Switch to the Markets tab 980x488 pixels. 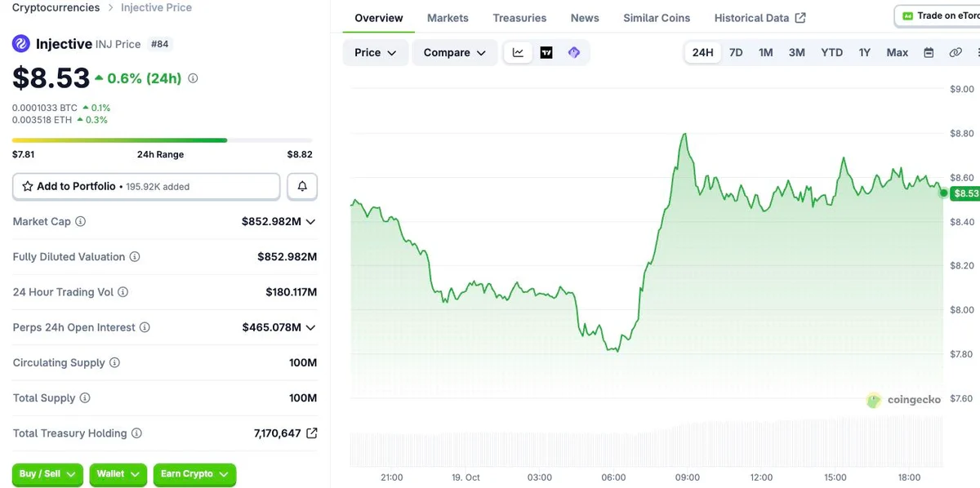[448, 18]
